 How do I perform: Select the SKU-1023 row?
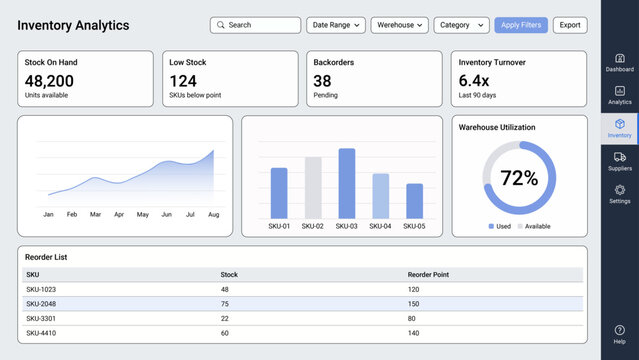pos(302,289)
